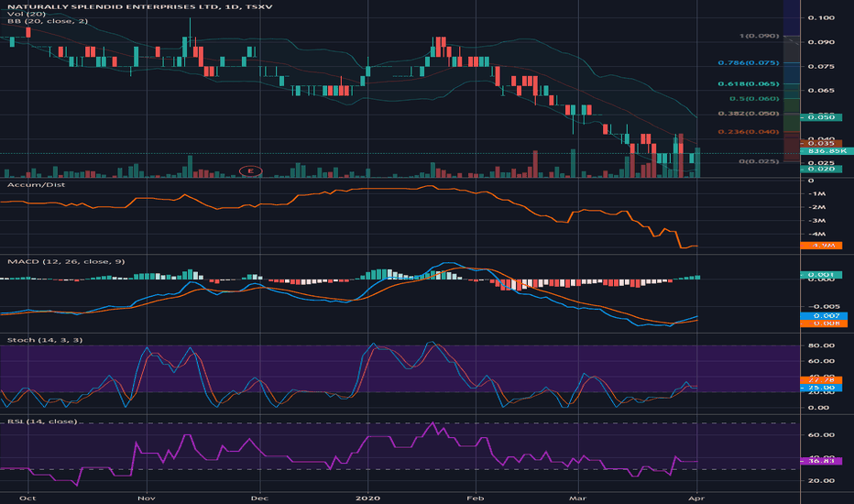The image size is (854, 504).
Task: Click the 0.065 price axis value
Action: coord(821,91)
